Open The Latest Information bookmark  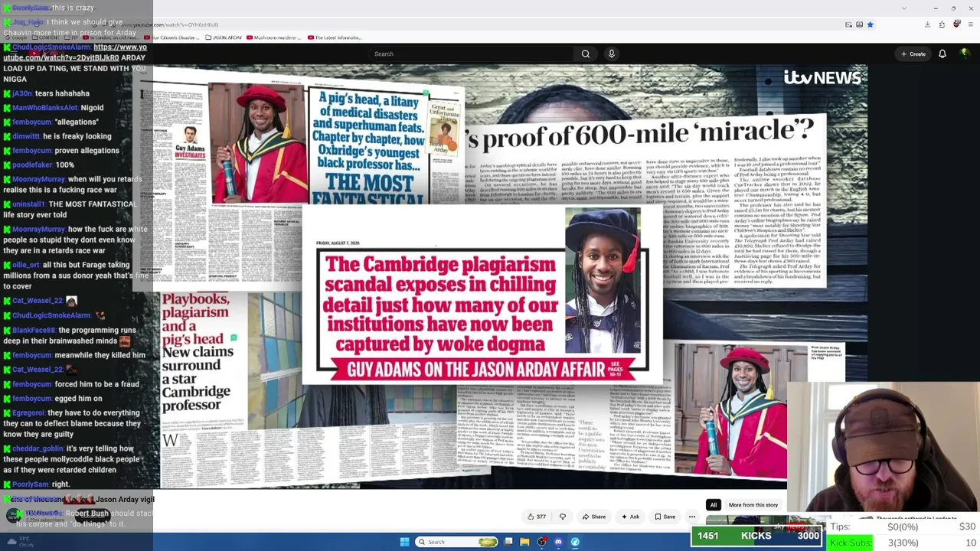[335, 37]
